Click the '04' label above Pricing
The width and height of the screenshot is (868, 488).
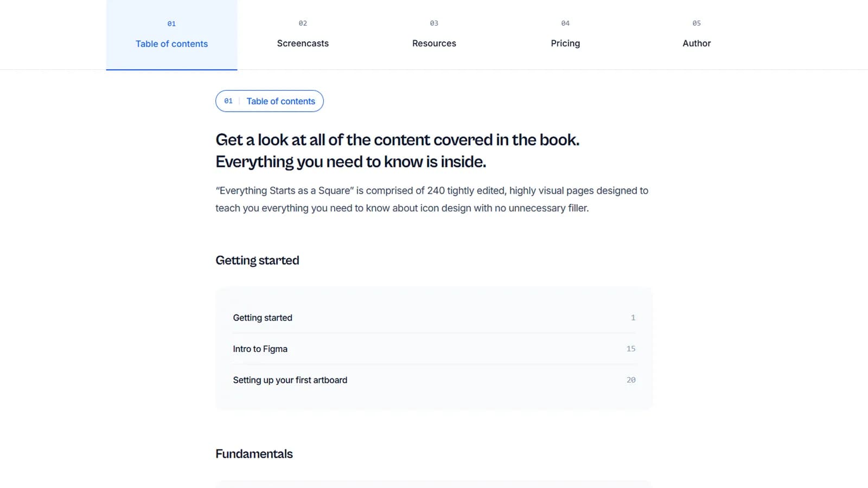565,23
